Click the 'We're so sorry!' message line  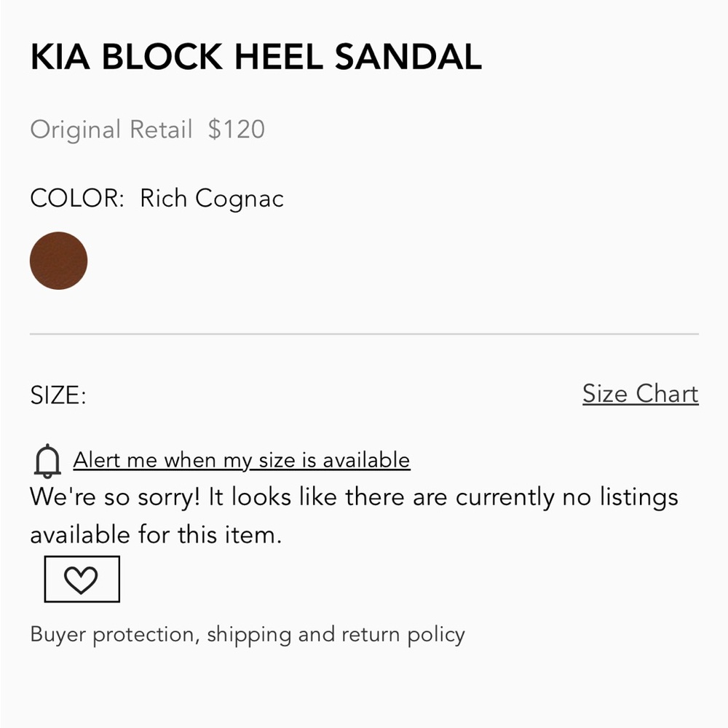point(355,498)
